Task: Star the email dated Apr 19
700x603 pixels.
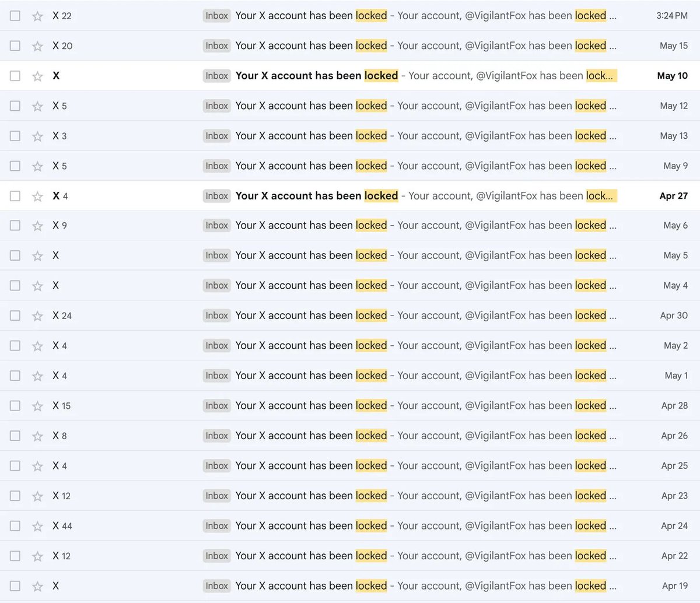Action: pos(37,587)
